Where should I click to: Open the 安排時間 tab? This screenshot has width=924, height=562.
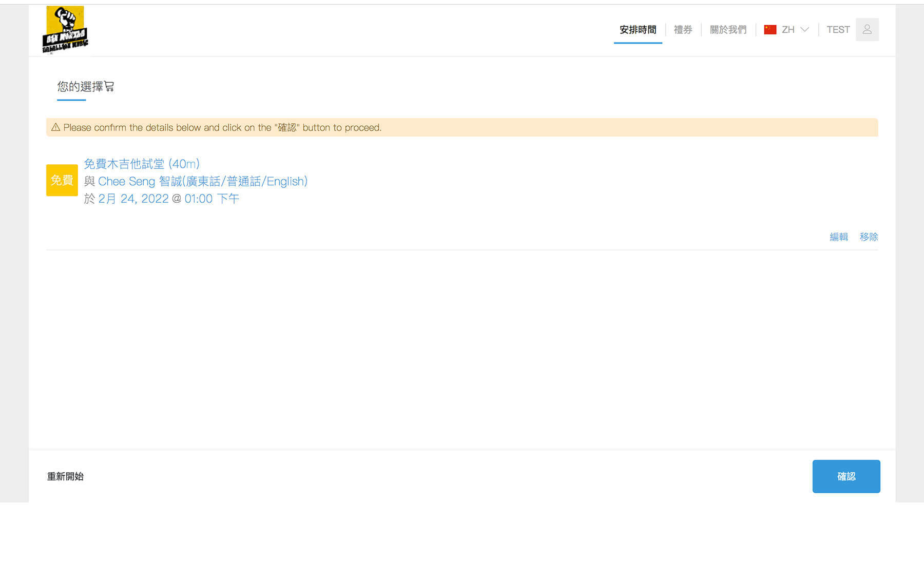coord(638,30)
